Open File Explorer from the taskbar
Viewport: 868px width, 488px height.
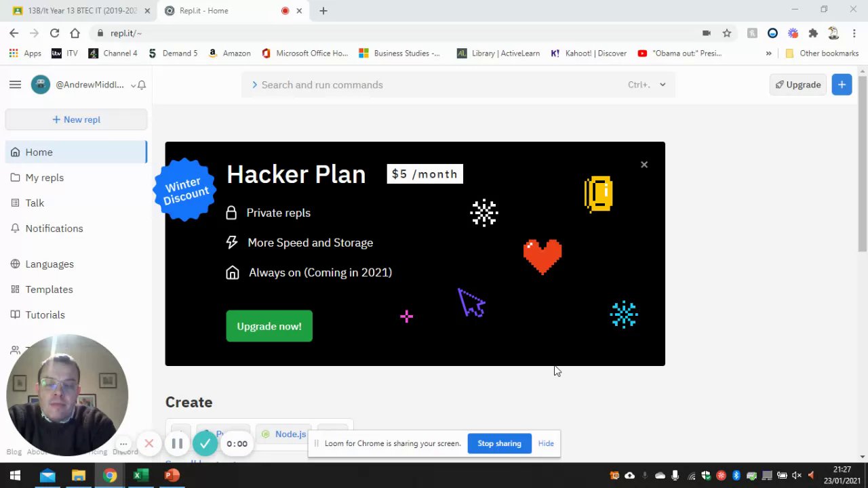click(x=78, y=476)
